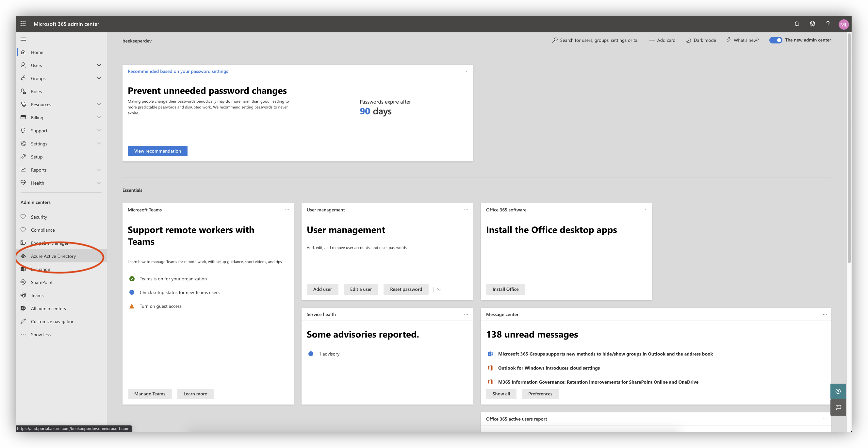Open Roles in the navigation

62,91
